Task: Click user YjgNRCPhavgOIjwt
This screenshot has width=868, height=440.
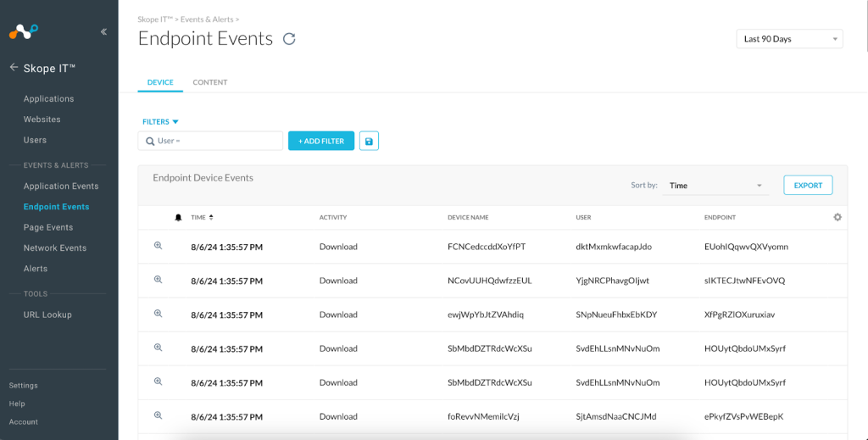Action: coord(612,281)
